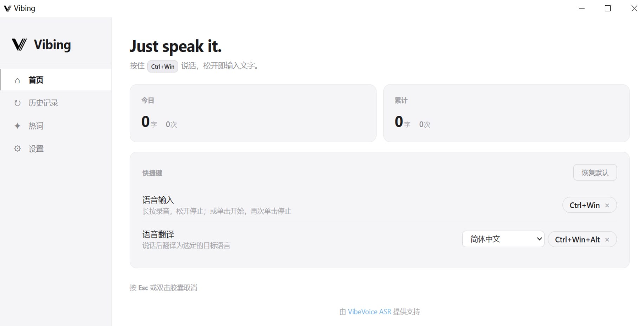This screenshot has height=326, width=644.
Task: Click the 累计 statistics card
Action: click(x=506, y=113)
